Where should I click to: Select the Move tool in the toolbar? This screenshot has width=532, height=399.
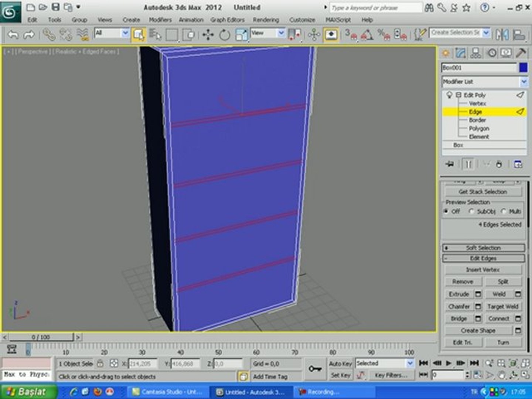[x=208, y=35]
